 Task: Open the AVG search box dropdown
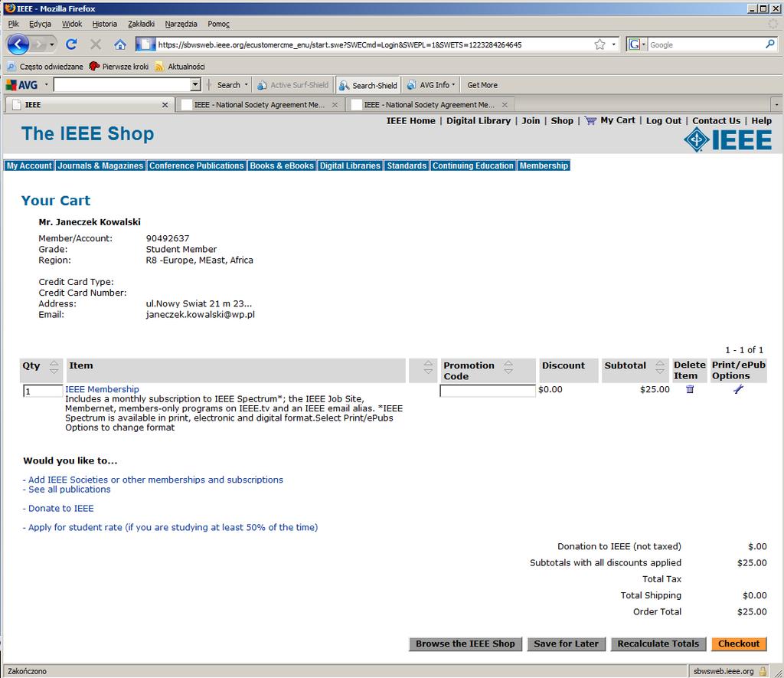coord(195,84)
